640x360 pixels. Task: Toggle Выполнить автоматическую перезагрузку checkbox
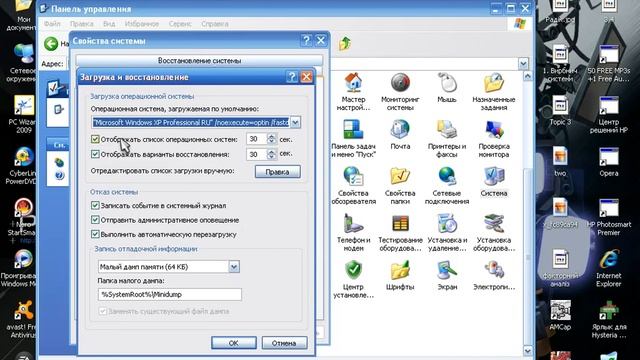click(95, 234)
